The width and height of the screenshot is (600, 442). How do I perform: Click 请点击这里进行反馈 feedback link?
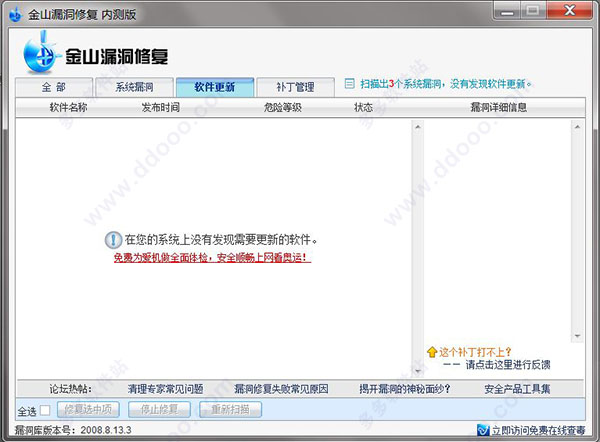(507, 365)
